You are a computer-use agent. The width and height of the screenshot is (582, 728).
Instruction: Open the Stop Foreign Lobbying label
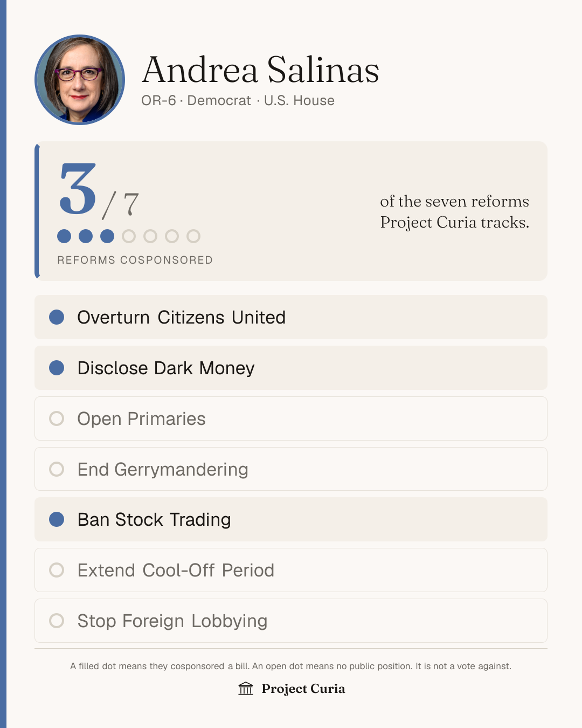[172, 621]
